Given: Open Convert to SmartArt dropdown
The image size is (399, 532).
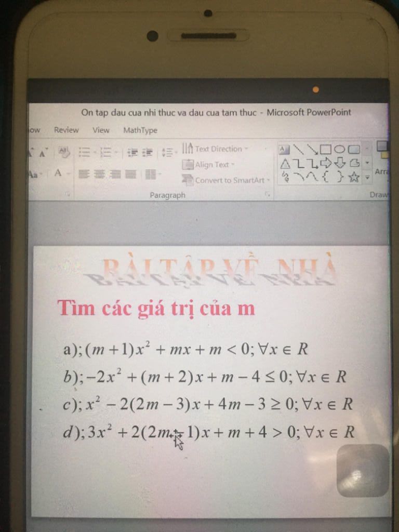Looking at the screenshot, I should [x=226, y=180].
